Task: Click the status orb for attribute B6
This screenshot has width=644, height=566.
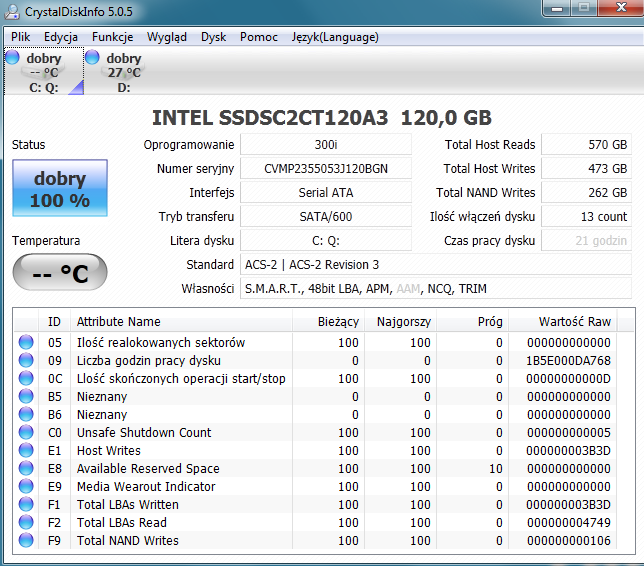Action: point(26,414)
